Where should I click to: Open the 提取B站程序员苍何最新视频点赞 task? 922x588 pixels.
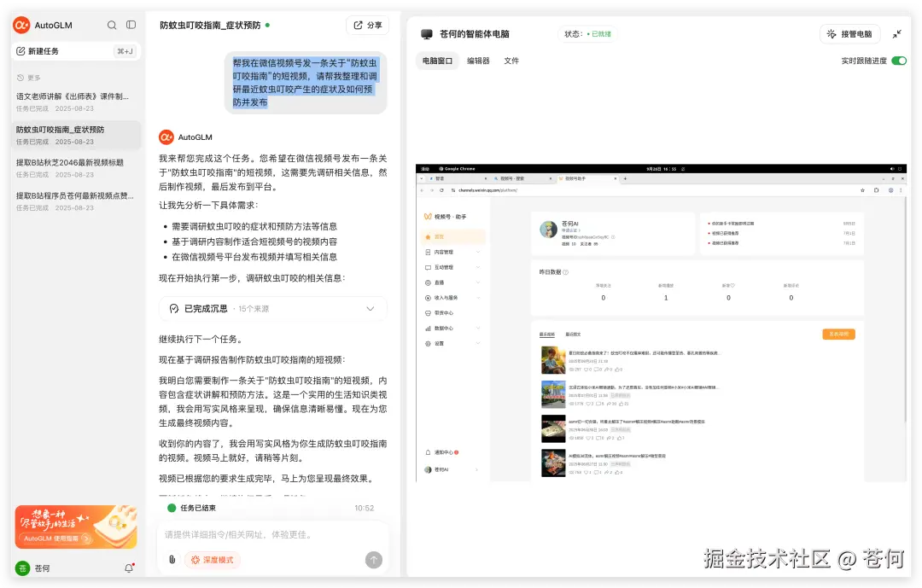76,201
